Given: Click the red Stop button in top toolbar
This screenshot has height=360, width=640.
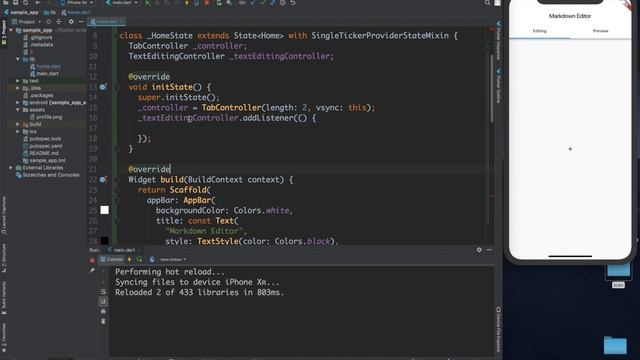Looking at the screenshot, I should [x=207, y=3].
